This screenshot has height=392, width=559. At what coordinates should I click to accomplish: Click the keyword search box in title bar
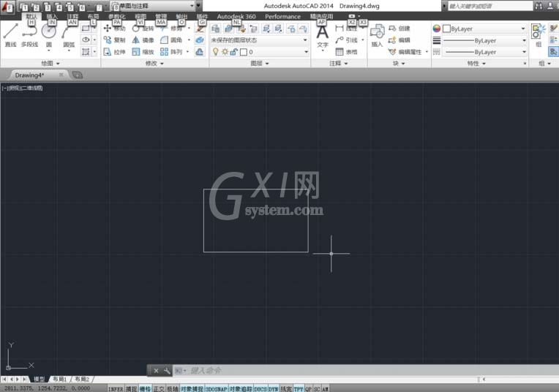[489, 6]
